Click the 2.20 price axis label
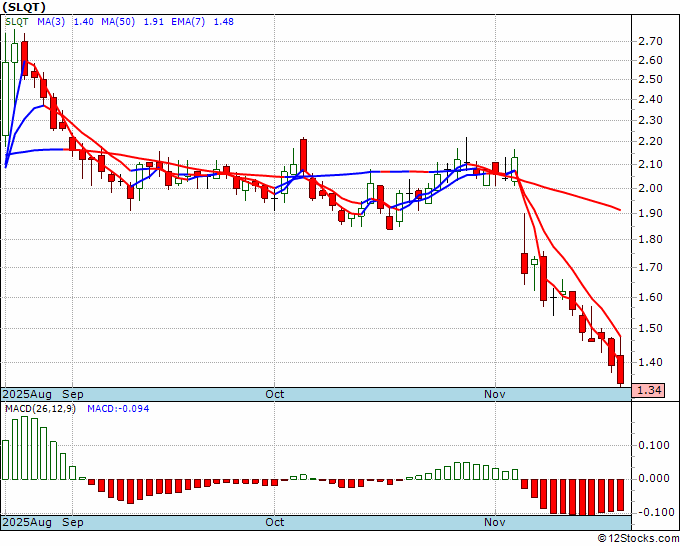 pos(651,141)
